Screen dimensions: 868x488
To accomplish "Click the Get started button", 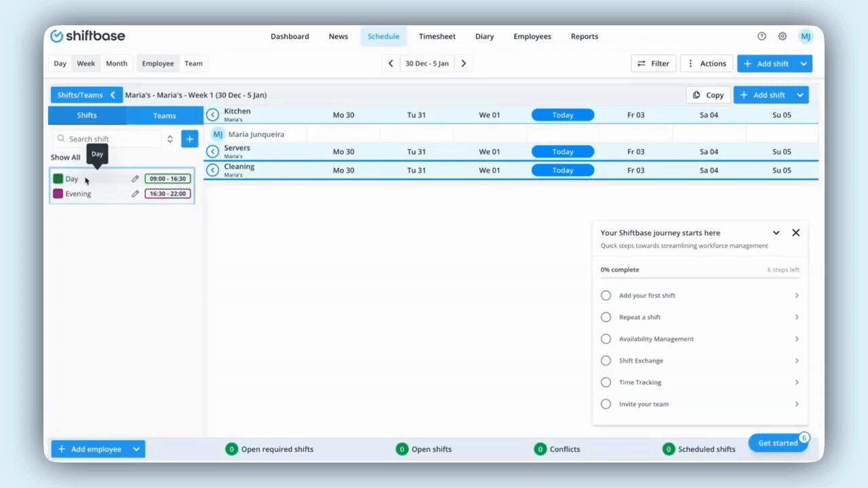I will click(778, 443).
